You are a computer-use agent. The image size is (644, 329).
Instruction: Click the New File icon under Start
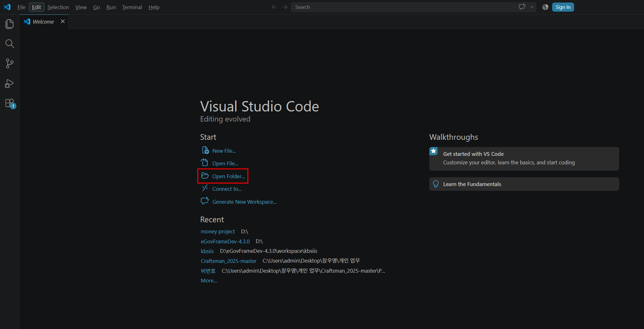click(x=205, y=150)
